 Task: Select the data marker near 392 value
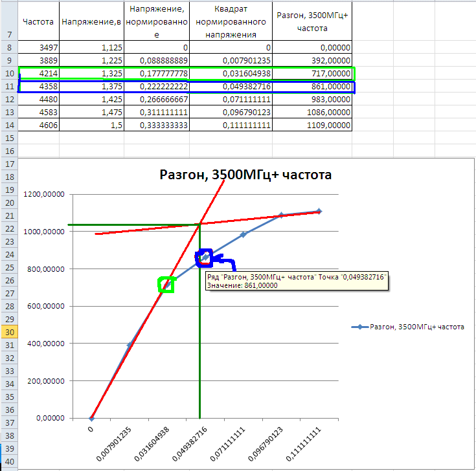click(130, 345)
